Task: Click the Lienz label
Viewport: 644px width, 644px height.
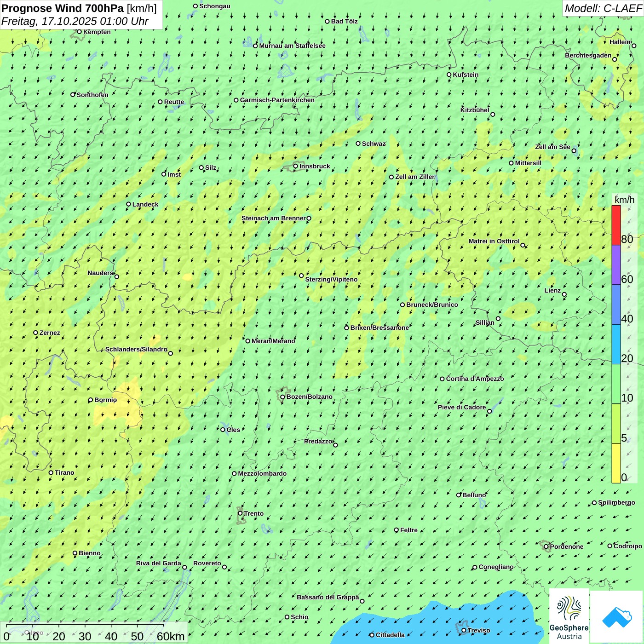Action: 552,290
